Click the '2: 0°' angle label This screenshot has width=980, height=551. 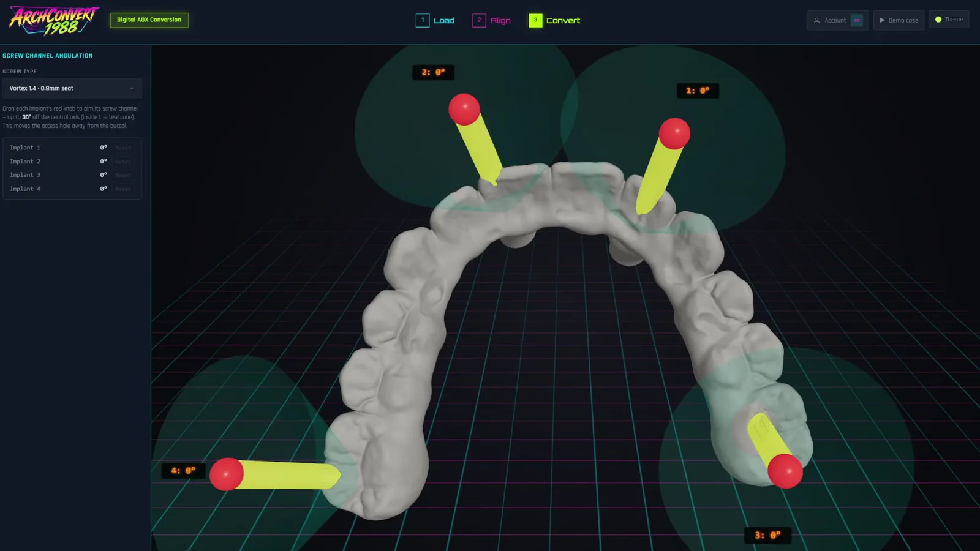433,72
